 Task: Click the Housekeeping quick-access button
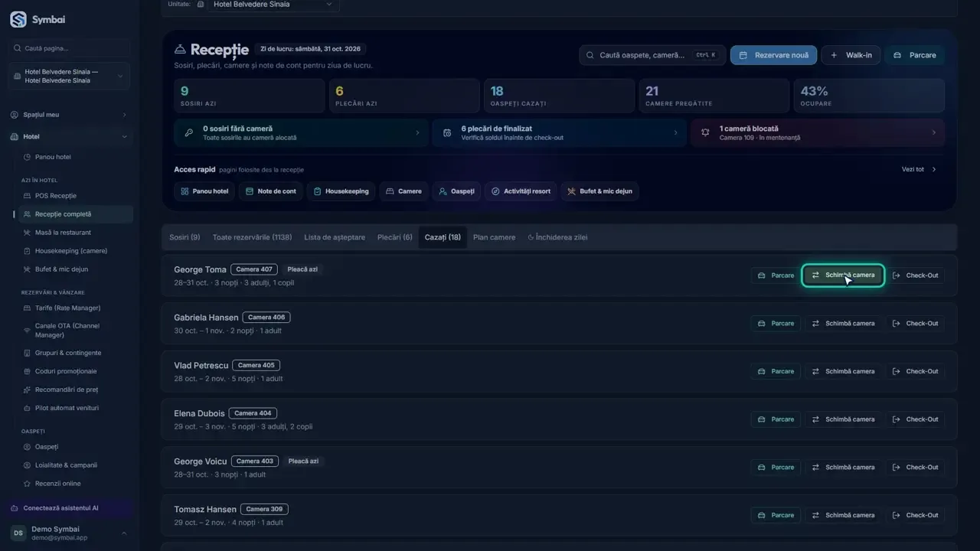(341, 191)
